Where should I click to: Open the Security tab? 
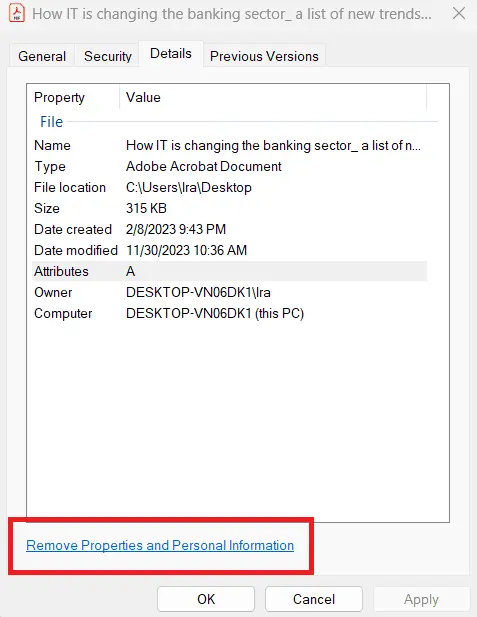coord(107,56)
